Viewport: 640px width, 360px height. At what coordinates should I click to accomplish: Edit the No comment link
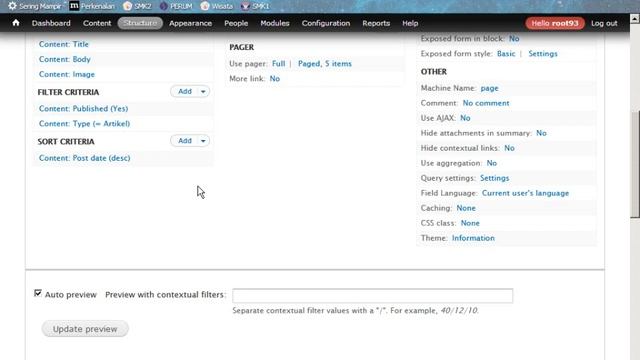click(x=486, y=103)
